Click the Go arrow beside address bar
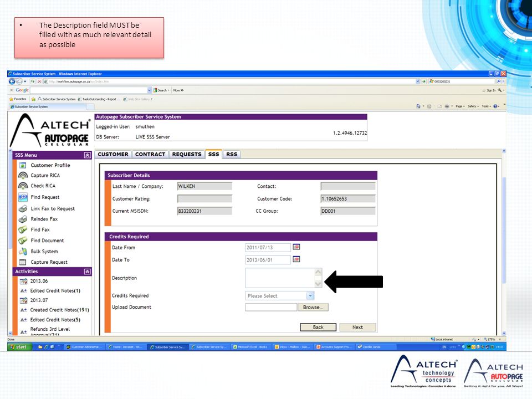Image resolution: width=532 pixels, height=399 pixels. 423,81
